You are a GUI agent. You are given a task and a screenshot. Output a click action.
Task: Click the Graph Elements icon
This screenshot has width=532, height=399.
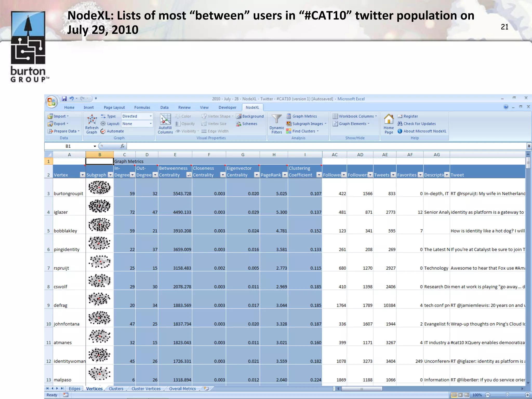pos(335,124)
